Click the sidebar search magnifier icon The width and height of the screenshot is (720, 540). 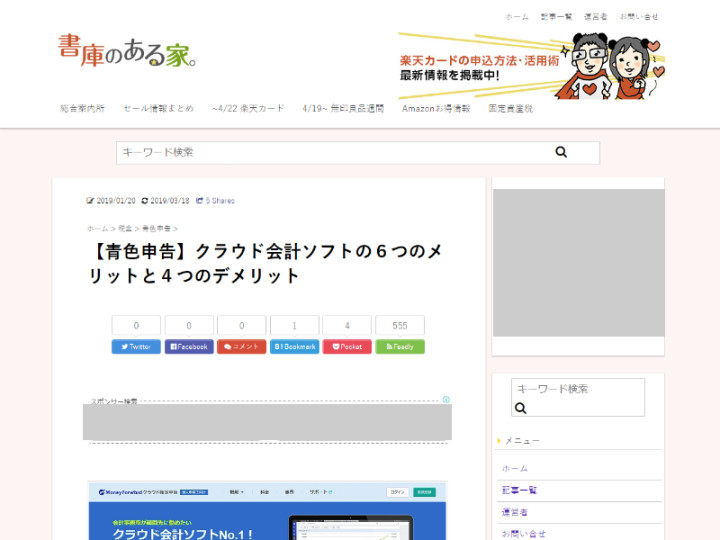pyautogui.click(x=520, y=408)
